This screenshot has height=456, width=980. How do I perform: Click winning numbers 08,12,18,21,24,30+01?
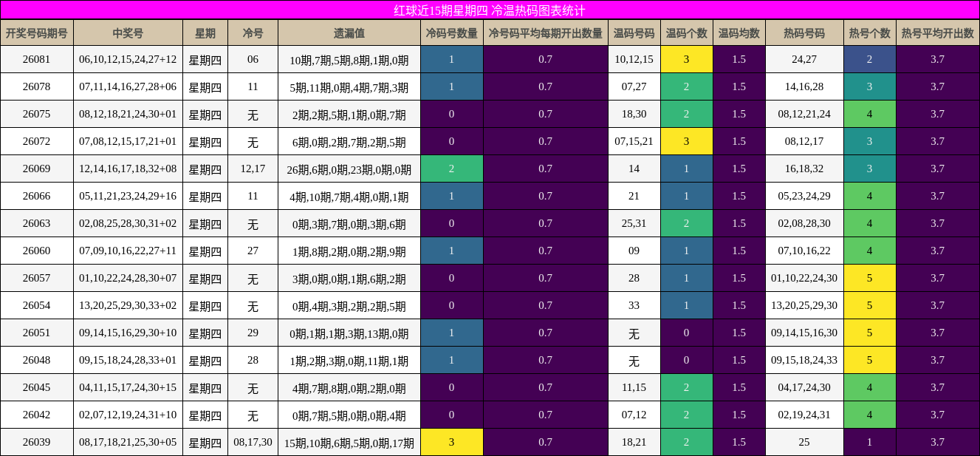point(129,114)
